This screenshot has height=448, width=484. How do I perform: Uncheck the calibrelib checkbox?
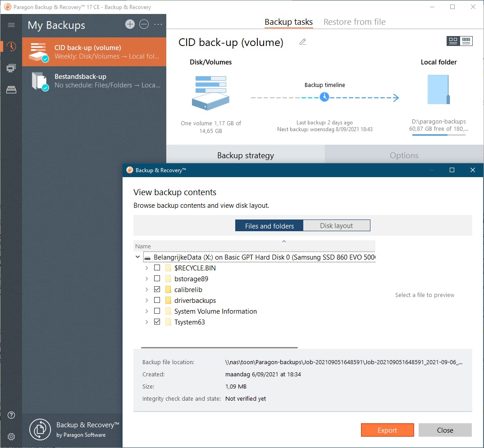(157, 289)
